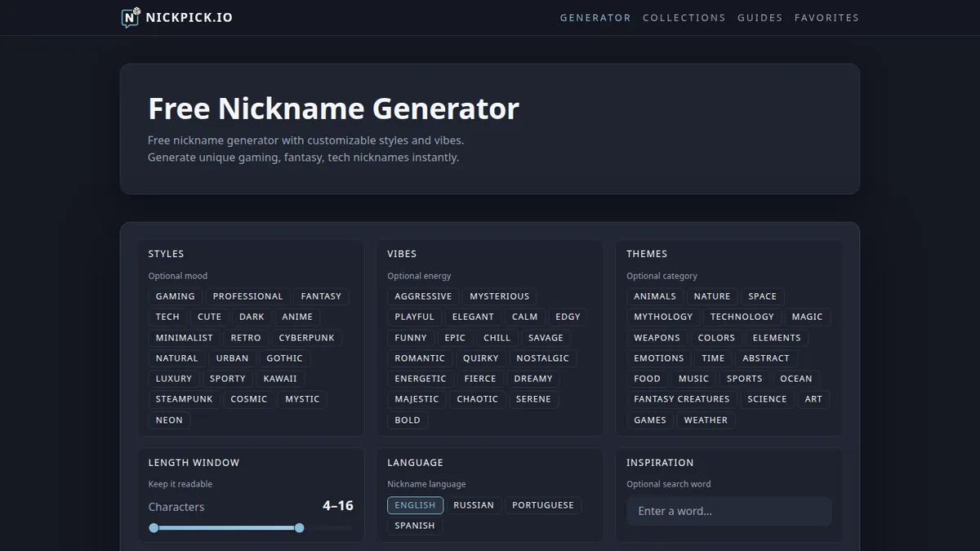The width and height of the screenshot is (980, 551).
Task: Choose the Playful vibe chip
Action: click(414, 317)
